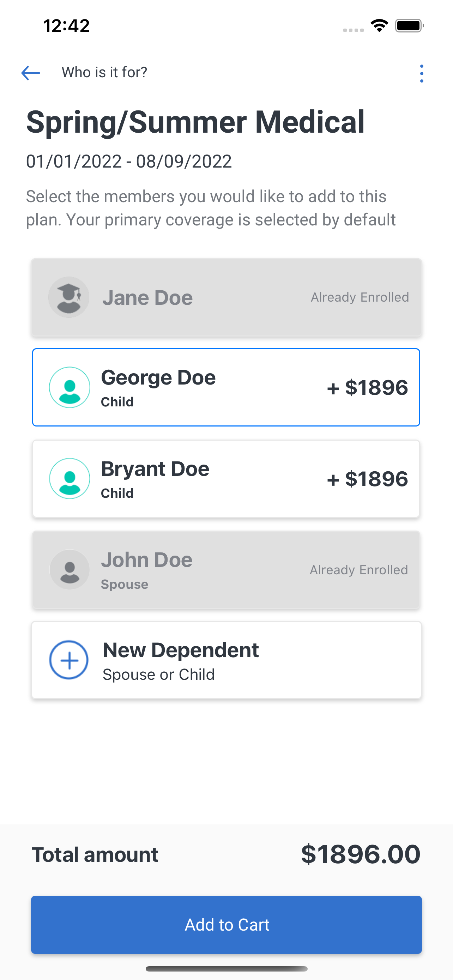Tap George Doe's + $1896 price

pos(367,388)
